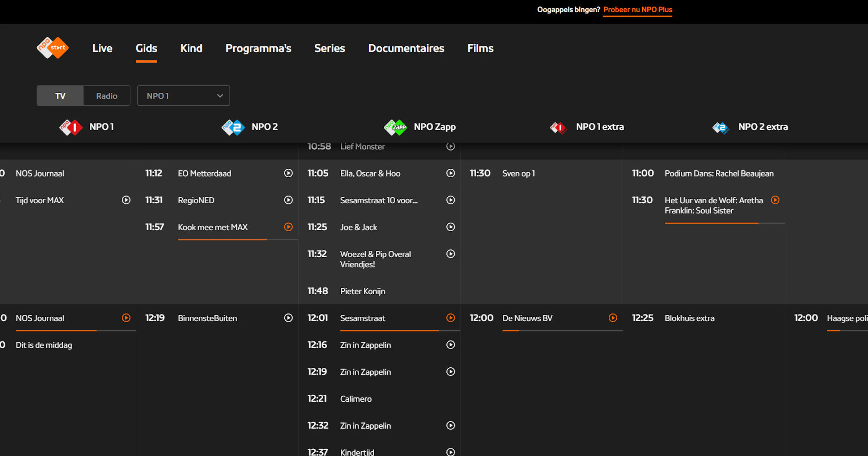
Task: Play Zin in Zappelin at 12:19
Action: [x=450, y=372]
